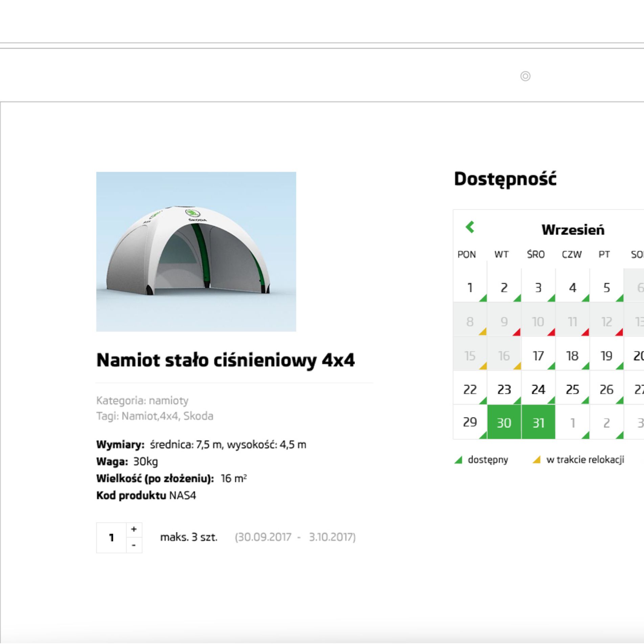Viewport: 644px width, 644px height.
Task: Select day 24 in calendar
Action: tap(538, 388)
